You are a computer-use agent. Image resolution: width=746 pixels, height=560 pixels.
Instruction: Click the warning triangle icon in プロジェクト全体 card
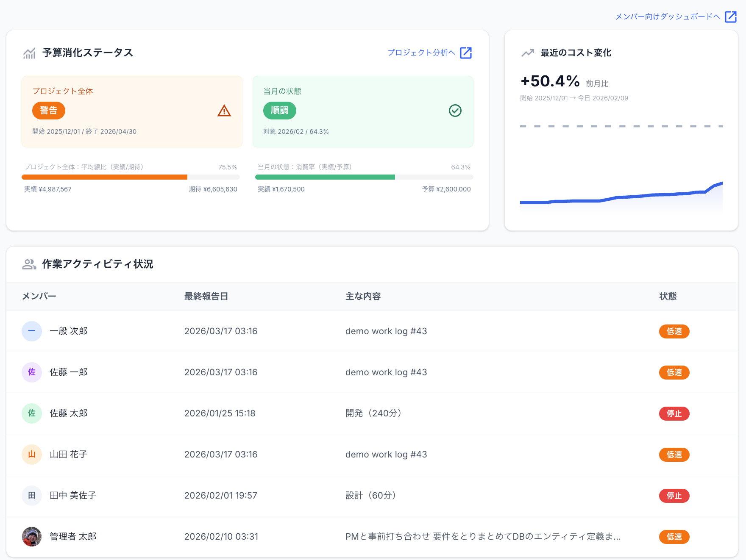tap(224, 111)
